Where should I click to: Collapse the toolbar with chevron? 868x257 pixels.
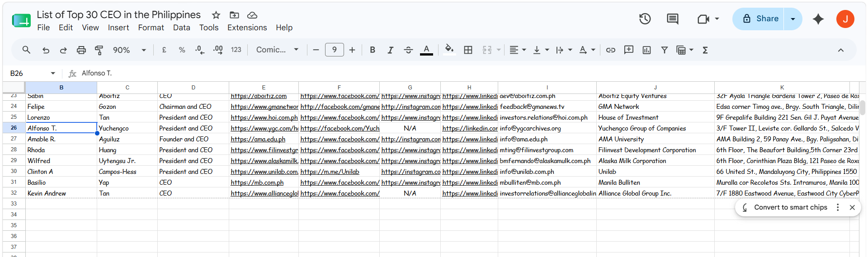841,50
